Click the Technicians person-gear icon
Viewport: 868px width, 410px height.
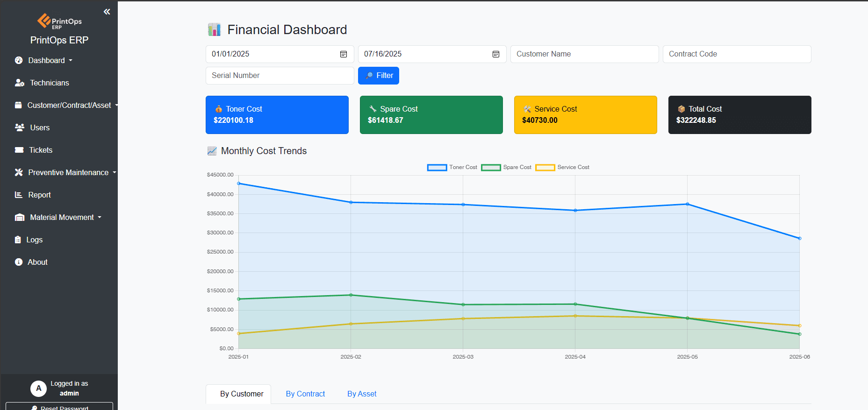(20, 83)
